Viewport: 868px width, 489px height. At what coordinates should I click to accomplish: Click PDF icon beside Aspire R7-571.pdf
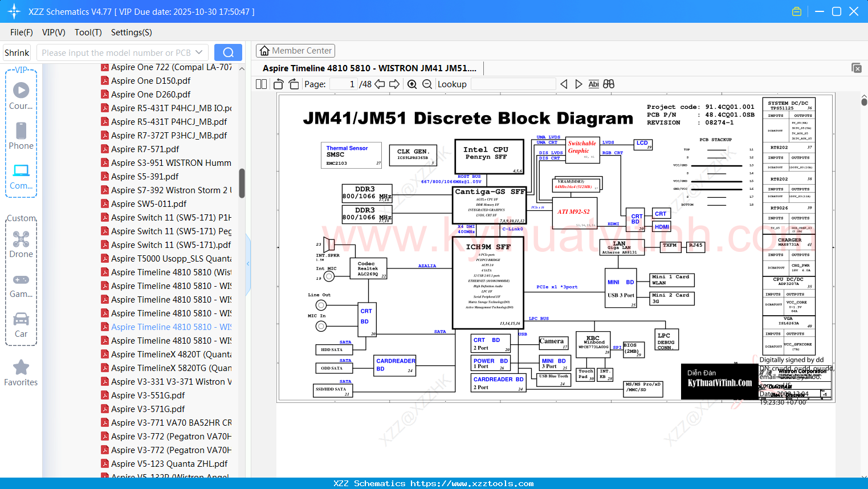point(105,149)
